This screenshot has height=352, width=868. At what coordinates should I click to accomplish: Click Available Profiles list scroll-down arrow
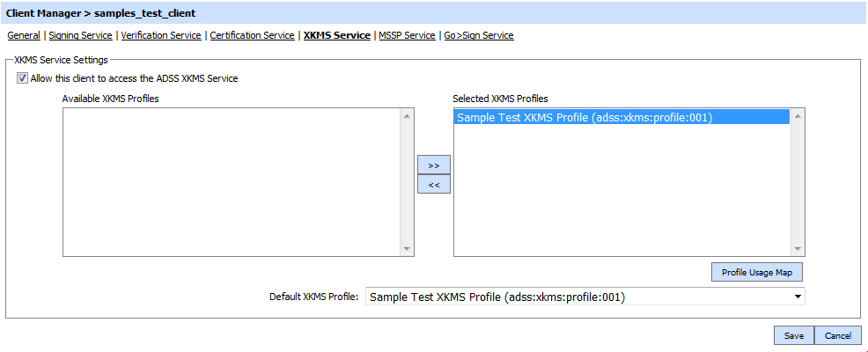coord(407,249)
